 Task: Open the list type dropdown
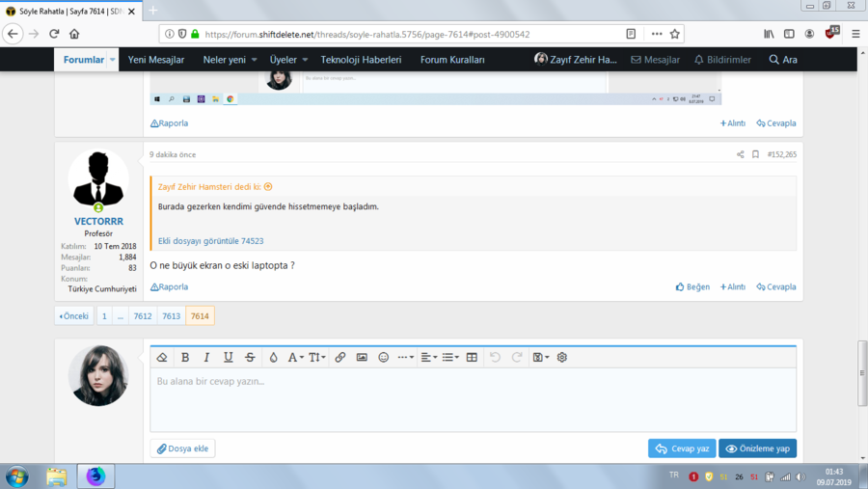pyautogui.click(x=450, y=357)
